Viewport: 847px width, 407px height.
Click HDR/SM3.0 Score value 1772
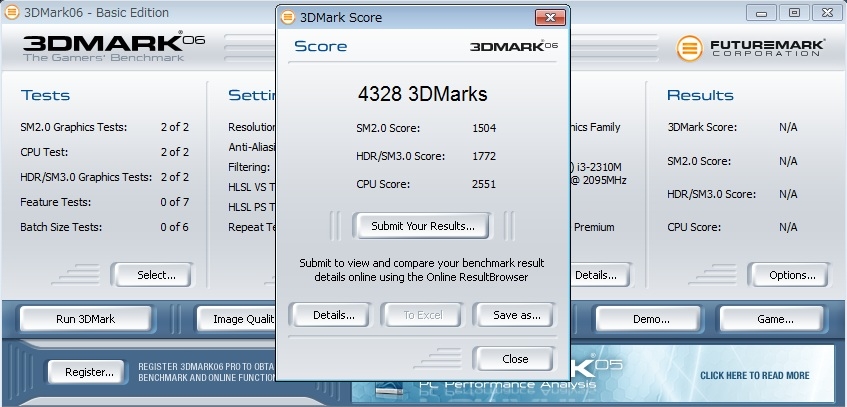click(484, 157)
